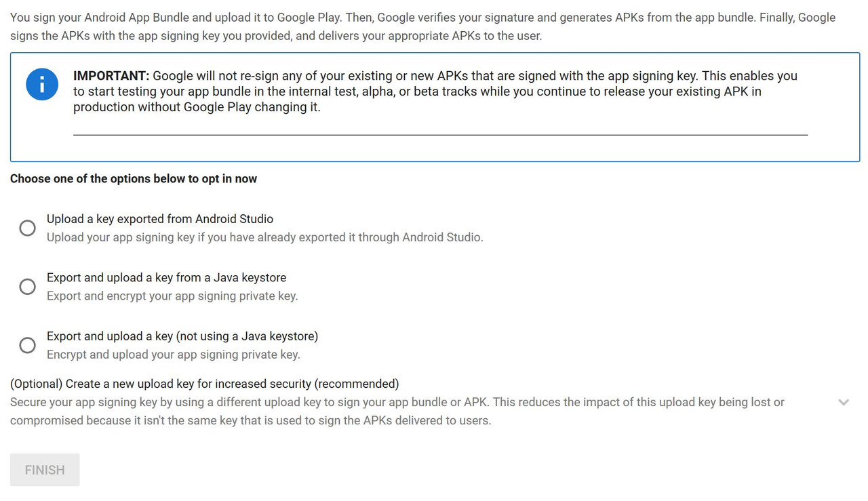The width and height of the screenshot is (868, 501).
Task: Click the notice sentence about internal test, alpha, beta tracks
Action: point(417,92)
